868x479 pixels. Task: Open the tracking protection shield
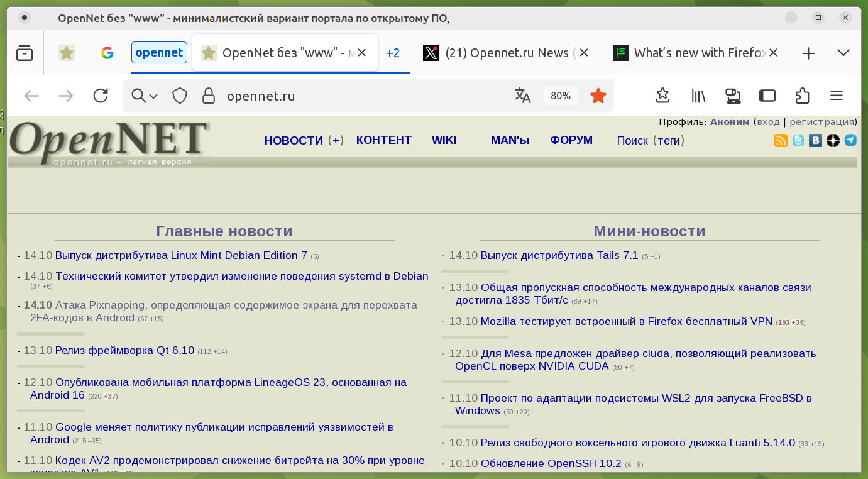[x=180, y=96]
